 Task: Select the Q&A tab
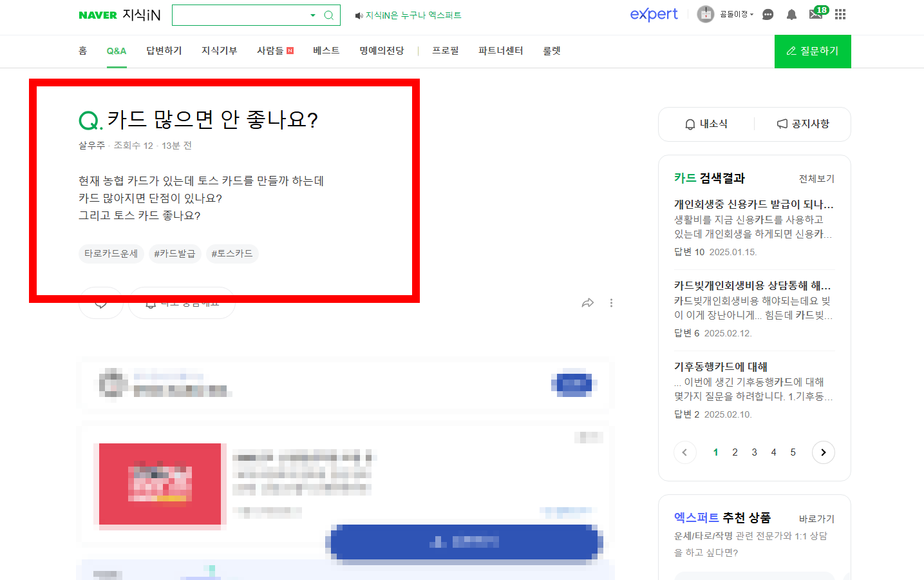117,51
